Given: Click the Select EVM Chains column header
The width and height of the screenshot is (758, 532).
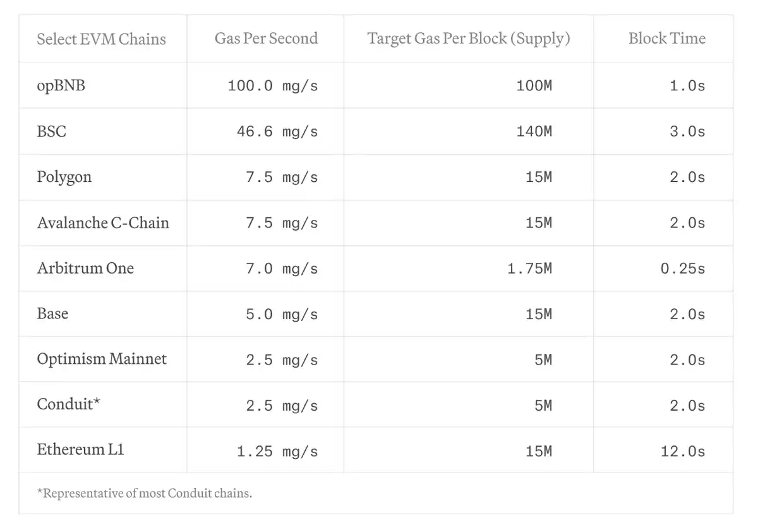Looking at the screenshot, I should [101, 39].
